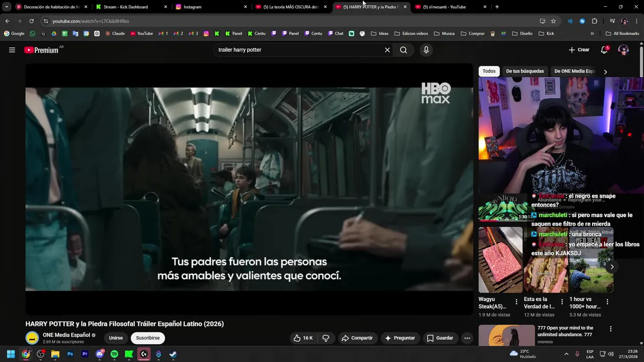This screenshot has width=644, height=362.
Task: Expand the Kick bookmark folder
Action: (546, 34)
